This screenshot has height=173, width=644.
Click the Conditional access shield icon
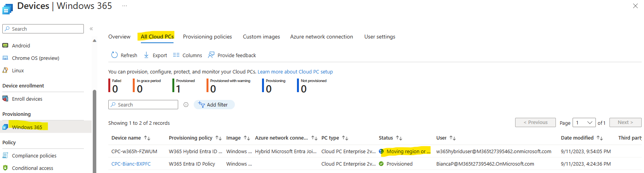point(5,168)
